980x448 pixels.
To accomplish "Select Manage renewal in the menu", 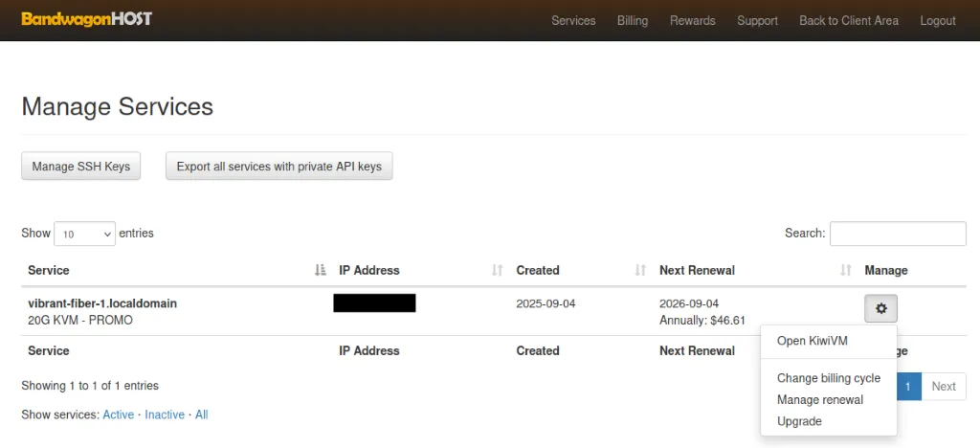I will tap(819, 400).
